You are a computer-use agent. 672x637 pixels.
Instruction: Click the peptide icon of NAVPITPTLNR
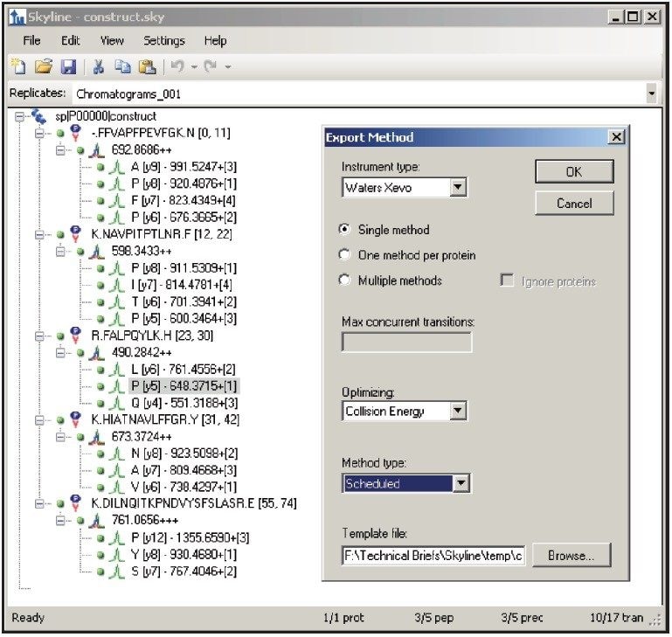click(x=76, y=234)
